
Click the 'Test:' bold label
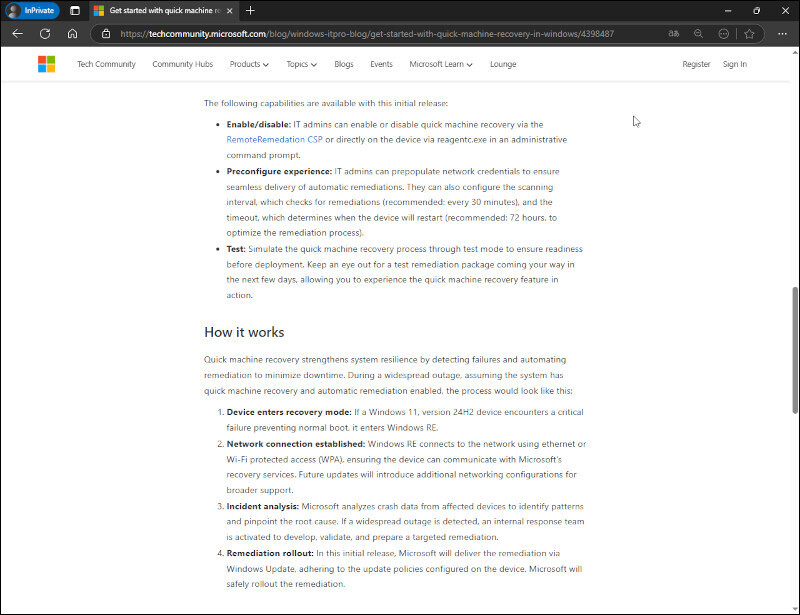236,249
